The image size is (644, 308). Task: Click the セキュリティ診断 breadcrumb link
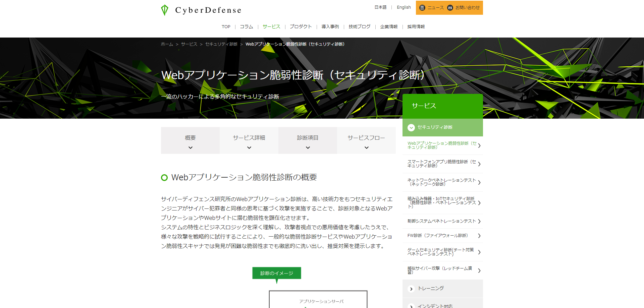point(221,44)
